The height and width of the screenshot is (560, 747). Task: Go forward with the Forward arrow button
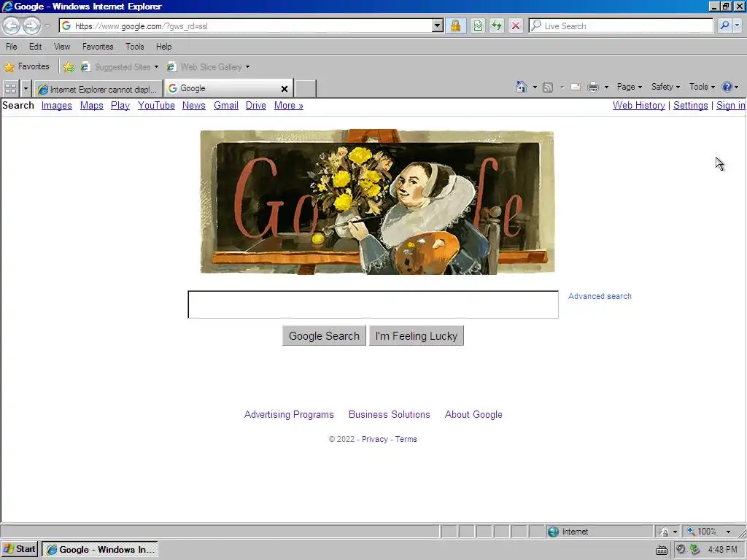click(x=31, y=26)
